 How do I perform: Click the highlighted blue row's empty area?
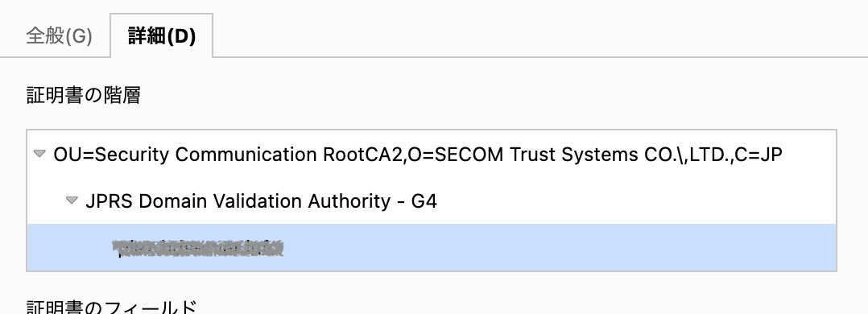(554, 248)
